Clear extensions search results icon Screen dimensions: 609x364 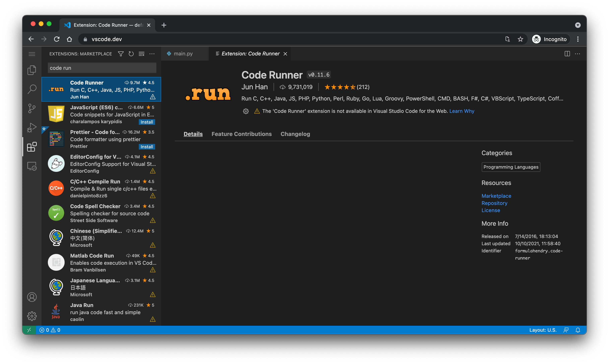[142, 54]
